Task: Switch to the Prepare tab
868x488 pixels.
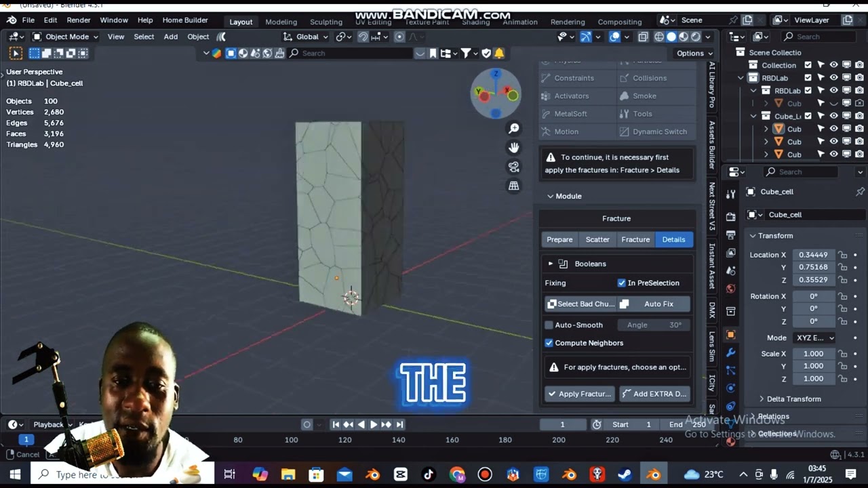Action: 559,239
